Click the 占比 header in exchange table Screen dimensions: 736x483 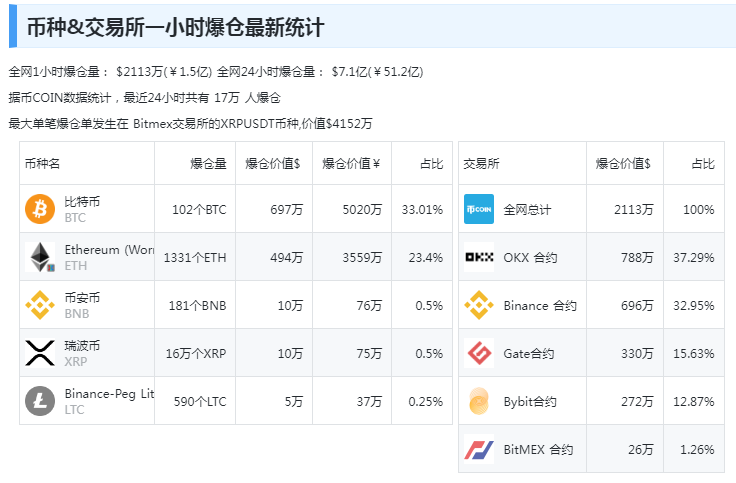click(702, 164)
